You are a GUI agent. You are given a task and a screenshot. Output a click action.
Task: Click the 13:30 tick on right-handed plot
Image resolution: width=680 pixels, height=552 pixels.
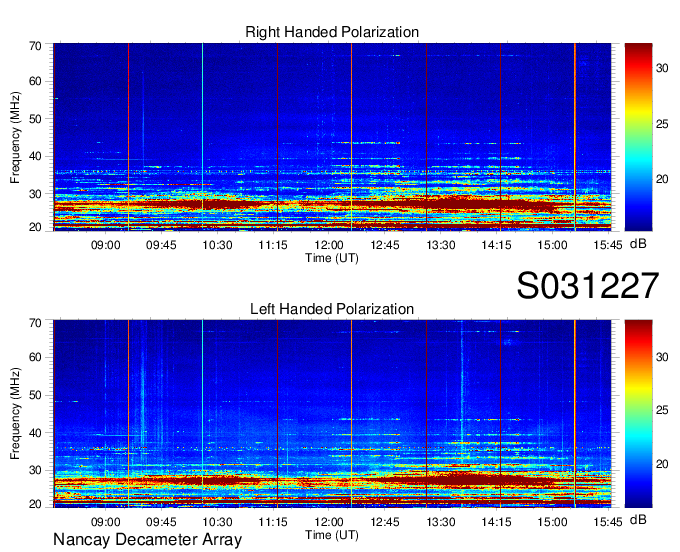click(441, 245)
